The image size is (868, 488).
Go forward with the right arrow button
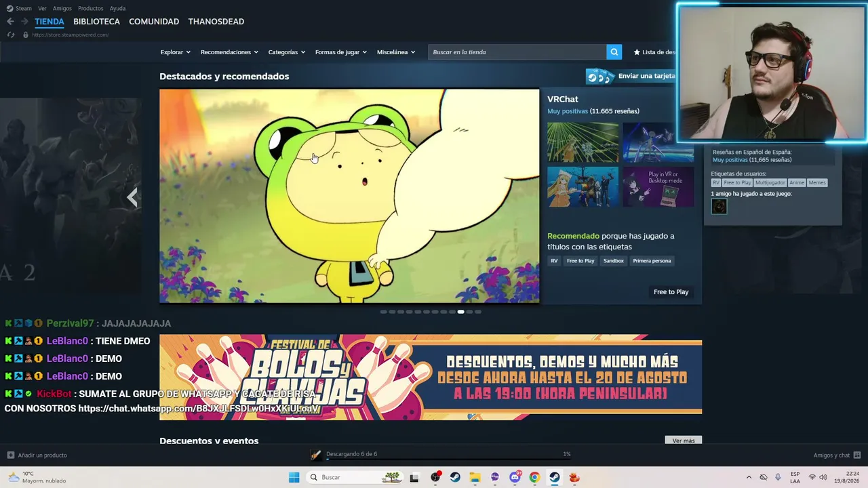24,22
